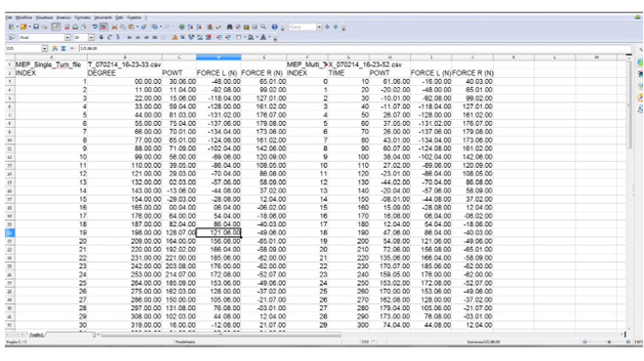Click the Print icon
Viewport: 644px width, 361px height.
click(75, 27)
